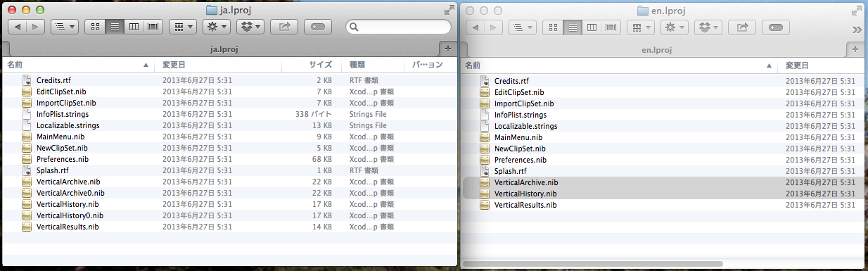Viewport: 868px width, 271px height.
Task: Enter full screen in en.lproj window
Action: click(x=856, y=11)
